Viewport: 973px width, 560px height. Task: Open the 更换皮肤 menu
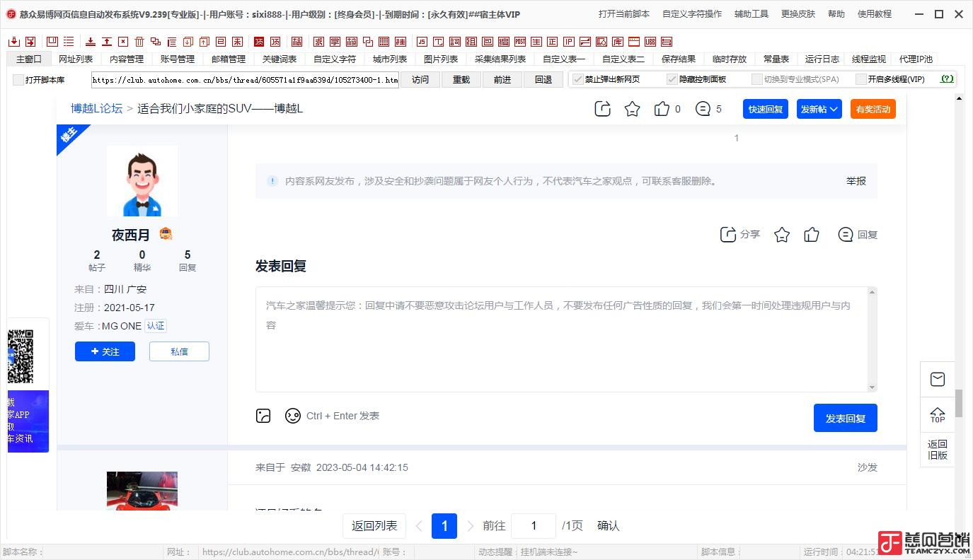click(x=798, y=14)
